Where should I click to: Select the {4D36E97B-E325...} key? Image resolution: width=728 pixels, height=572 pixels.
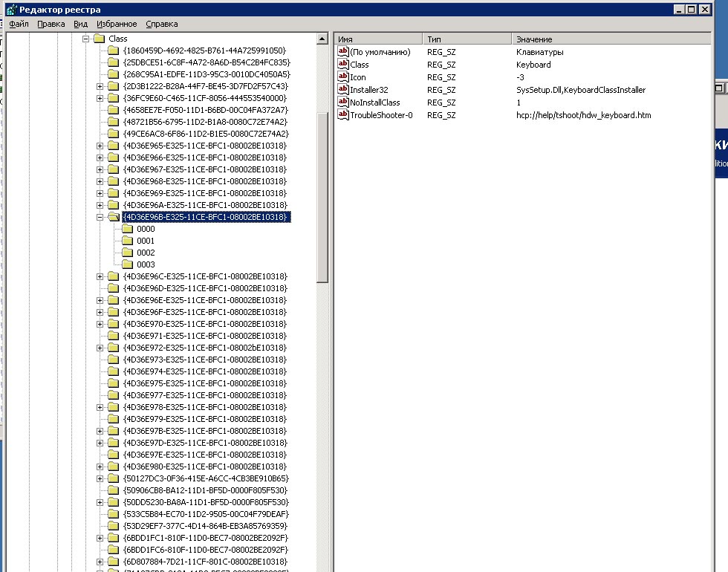click(205, 431)
